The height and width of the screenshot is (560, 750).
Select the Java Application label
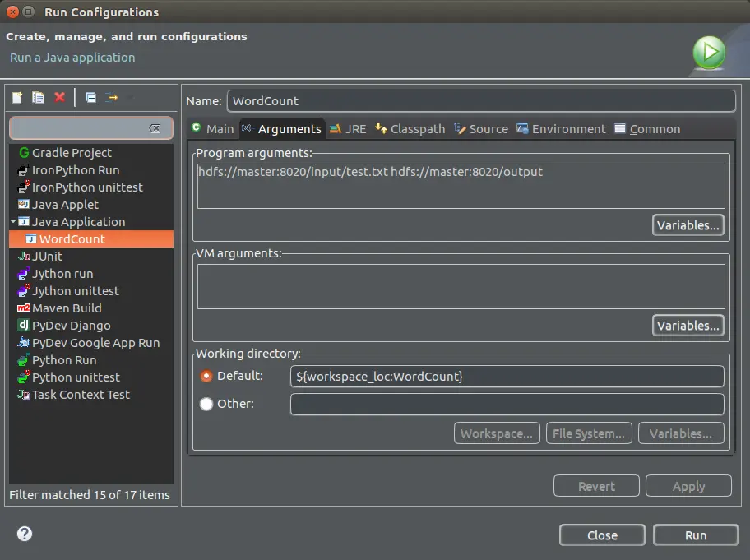(78, 222)
